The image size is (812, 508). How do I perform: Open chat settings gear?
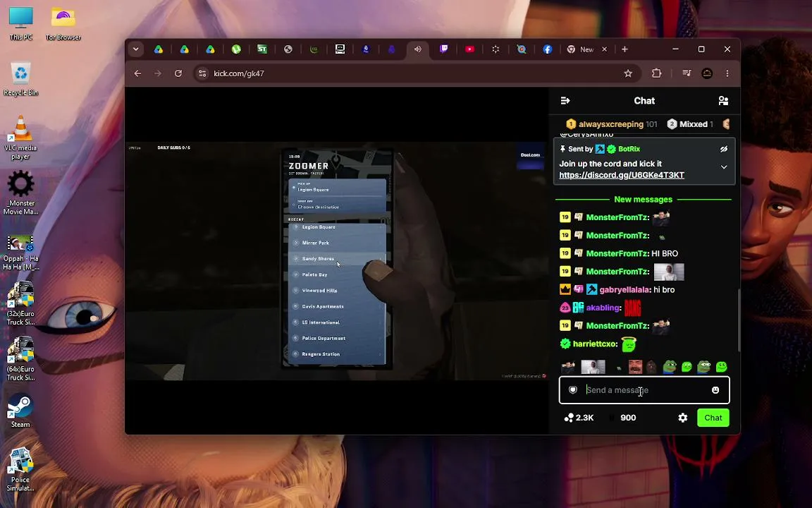pyautogui.click(x=682, y=418)
